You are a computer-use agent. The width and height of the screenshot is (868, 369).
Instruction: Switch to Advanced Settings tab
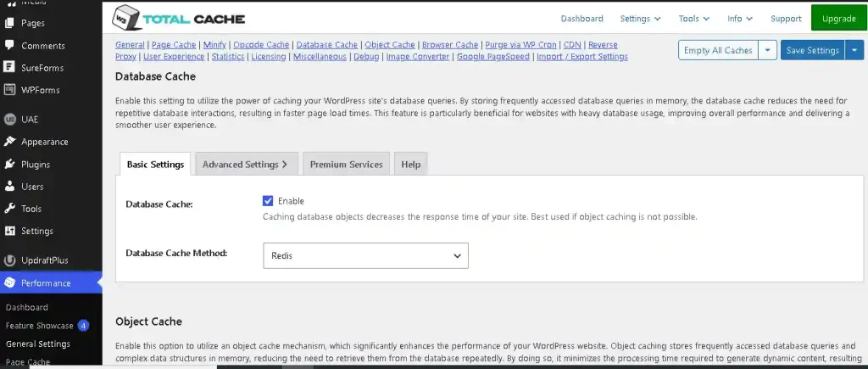[247, 165]
